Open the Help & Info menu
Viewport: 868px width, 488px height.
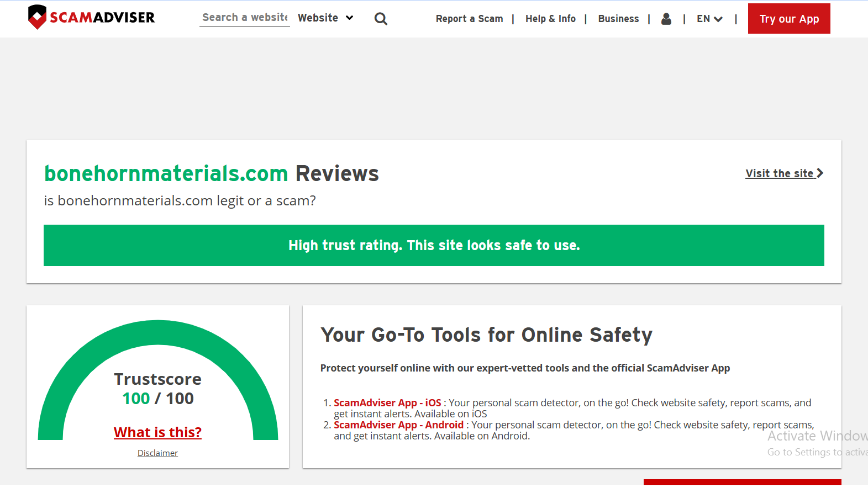pos(550,19)
